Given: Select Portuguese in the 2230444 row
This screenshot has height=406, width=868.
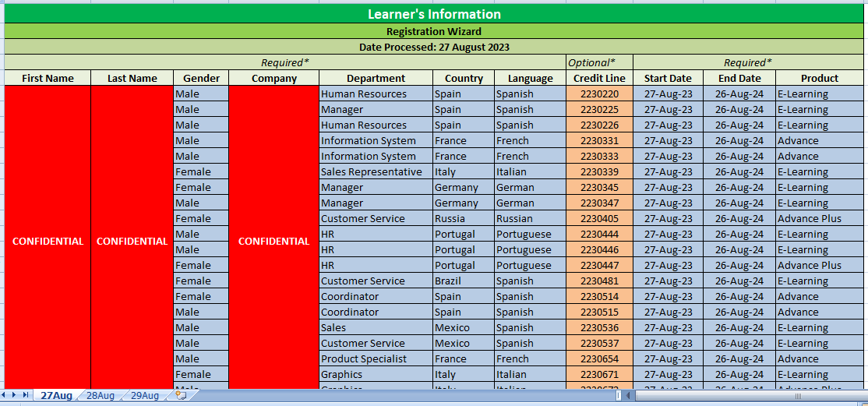Looking at the screenshot, I should (531, 234).
